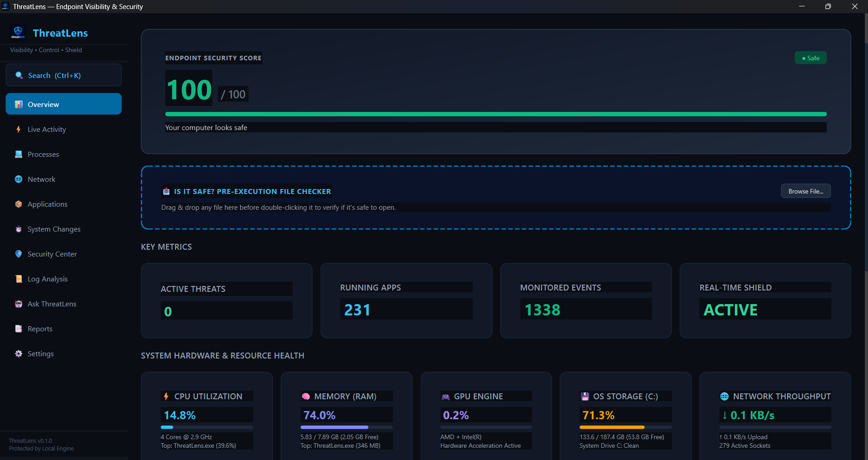Click the Log Analysis scroll icon
868x460 pixels.
(x=19, y=279)
